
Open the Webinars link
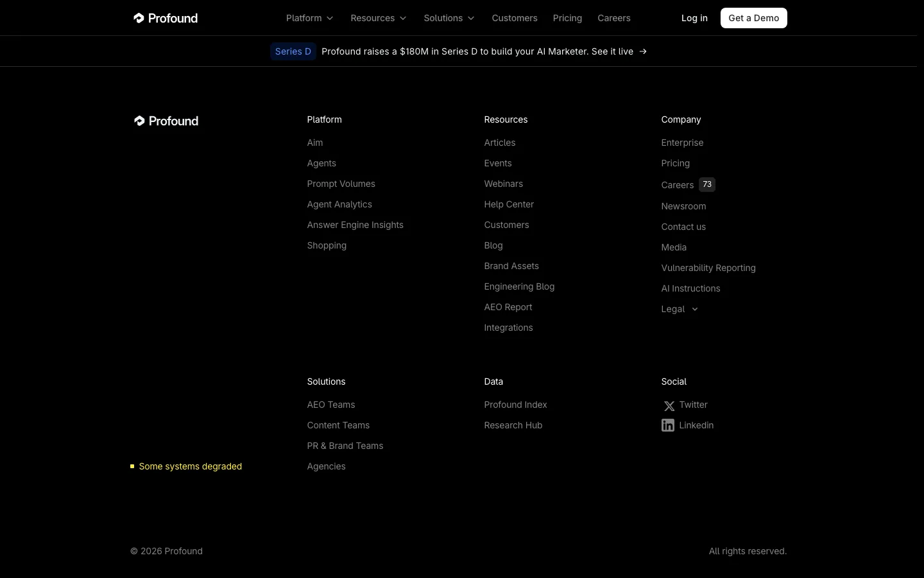point(504,184)
